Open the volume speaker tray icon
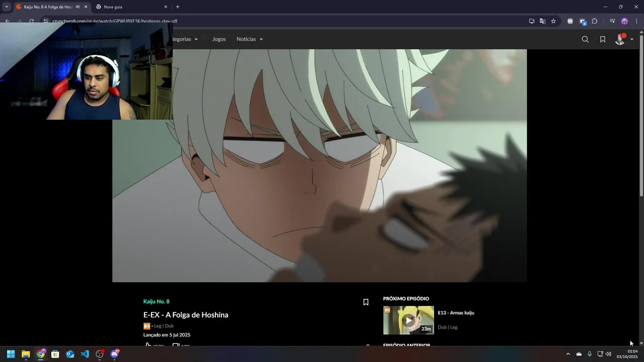This screenshot has height=362, width=644. 608,354
